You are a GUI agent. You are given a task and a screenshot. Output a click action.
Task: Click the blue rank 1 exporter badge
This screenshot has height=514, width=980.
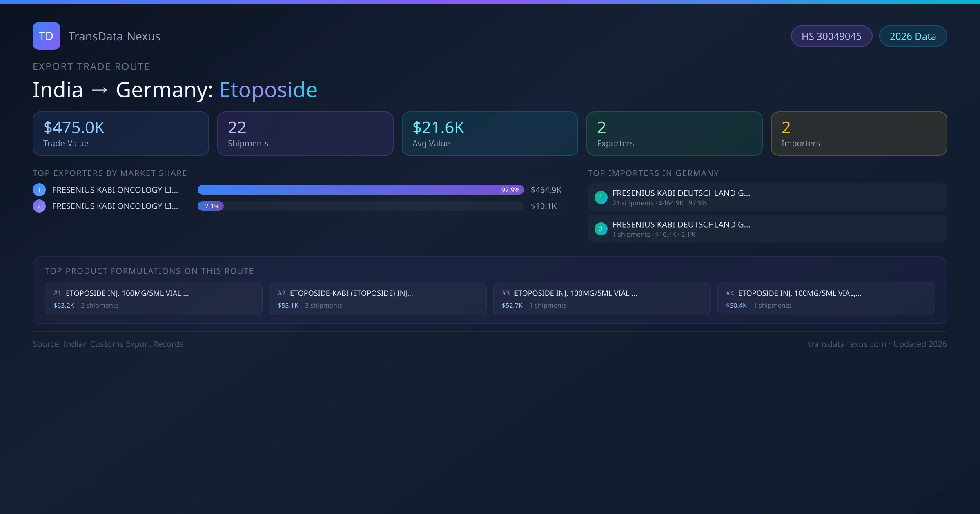click(39, 190)
